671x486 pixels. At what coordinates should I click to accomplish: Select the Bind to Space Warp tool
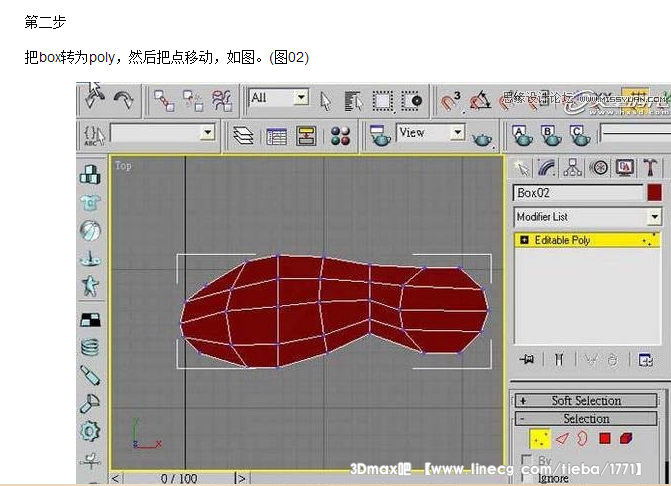pos(222,101)
